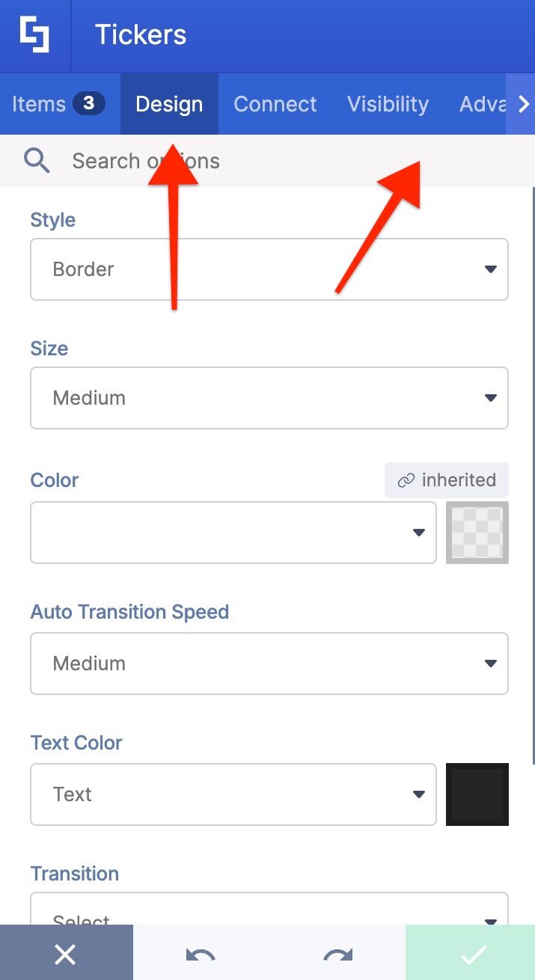This screenshot has width=535, height=980.
Task: Open the Auto Transition Speed dropdown
Action: [269, 664]
